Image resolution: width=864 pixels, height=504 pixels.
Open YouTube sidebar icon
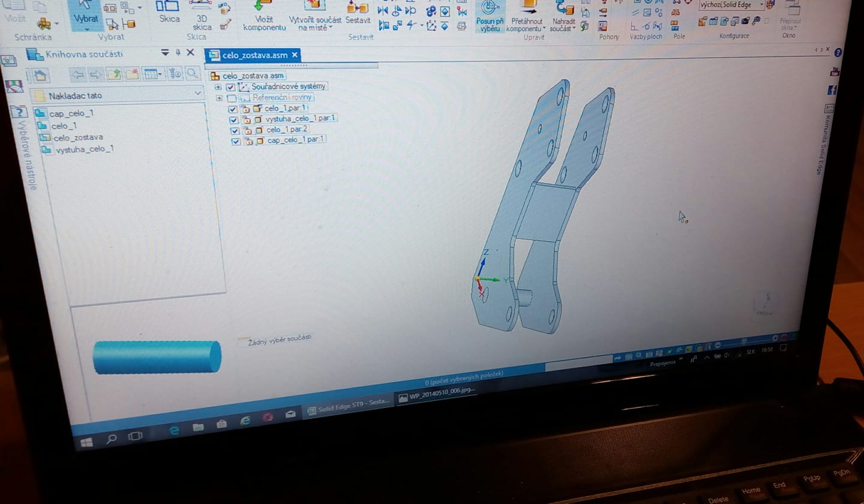(x=834, y=72)
